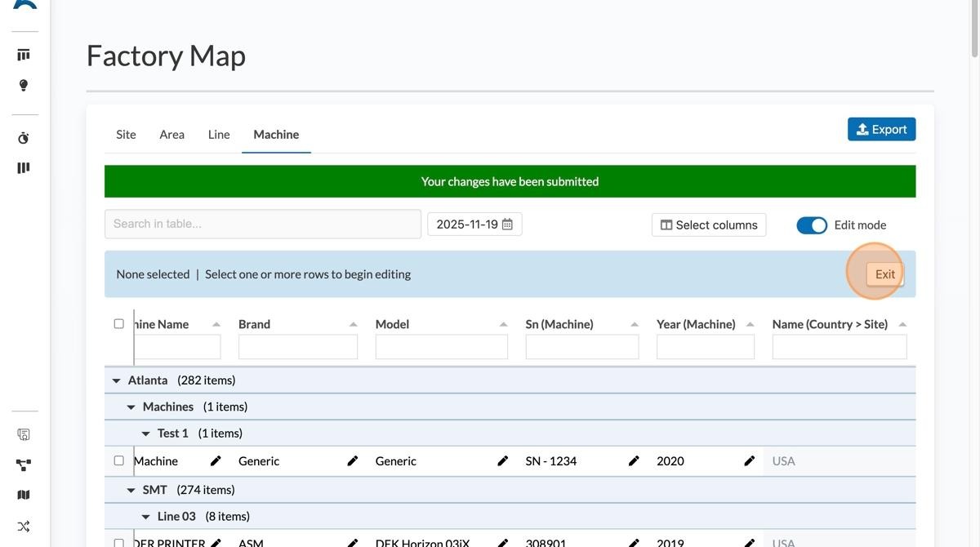Open the calendar icon in date field
This screenshot has width=980, height=547.
click(x=507, y=225)
